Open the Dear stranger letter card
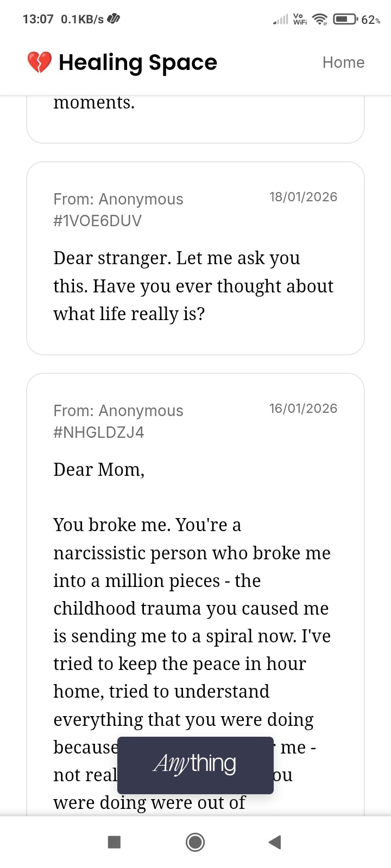Image resolution: width=391 pixels, height=868 pixels. pyautogui.click(x=195, y=258)
